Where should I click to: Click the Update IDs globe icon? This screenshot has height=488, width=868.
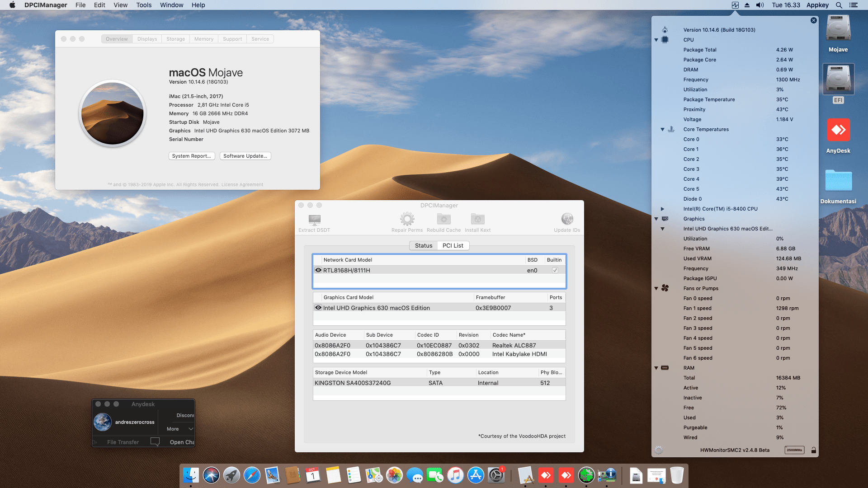click(567, 219)
